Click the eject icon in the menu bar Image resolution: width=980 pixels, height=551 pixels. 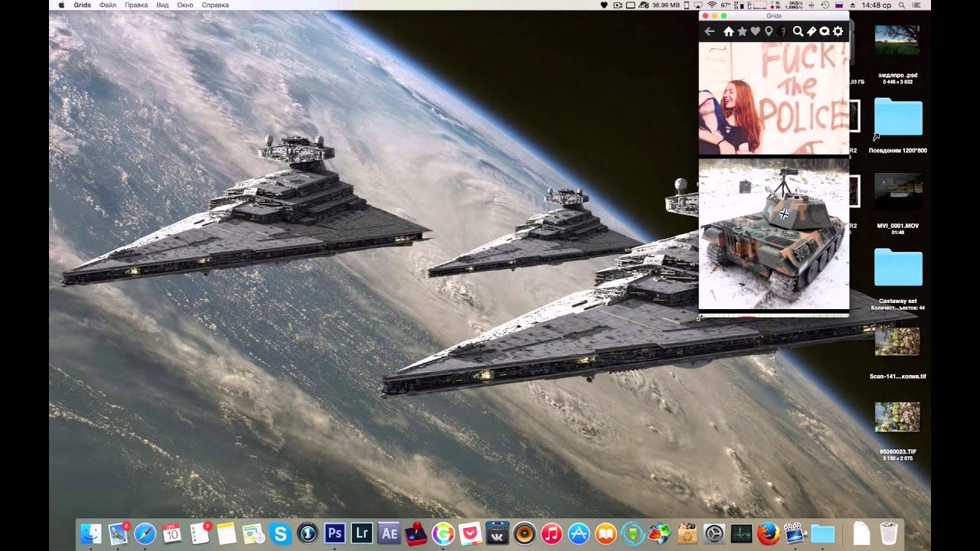(853, 5)
